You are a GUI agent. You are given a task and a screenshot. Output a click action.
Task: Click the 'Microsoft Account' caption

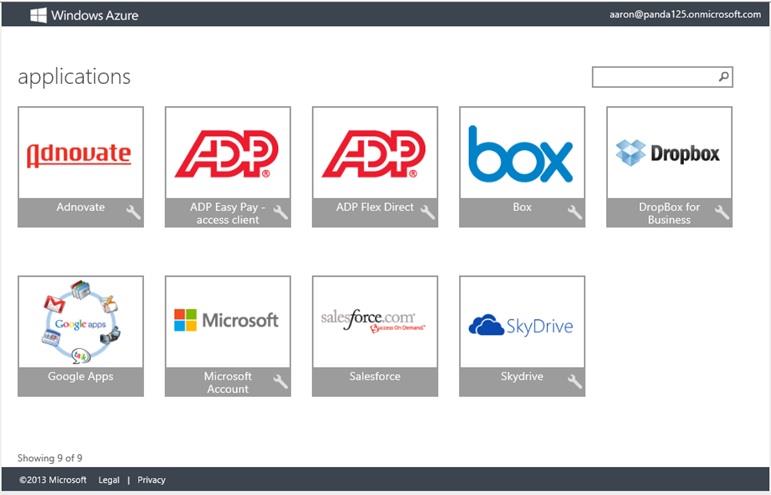click(228, 382)
